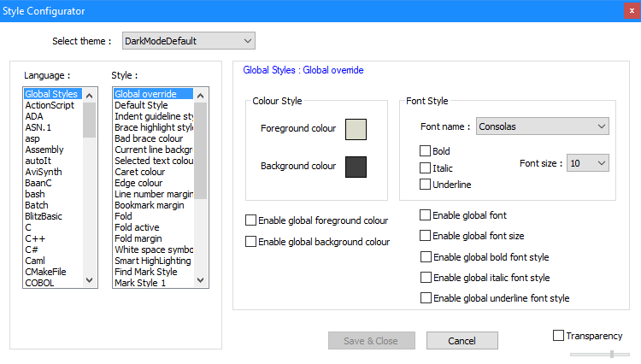The height and width of the screenshot is (364, 641).
Task: Select Default Style in Style list
Action: [x=153, y=105]
